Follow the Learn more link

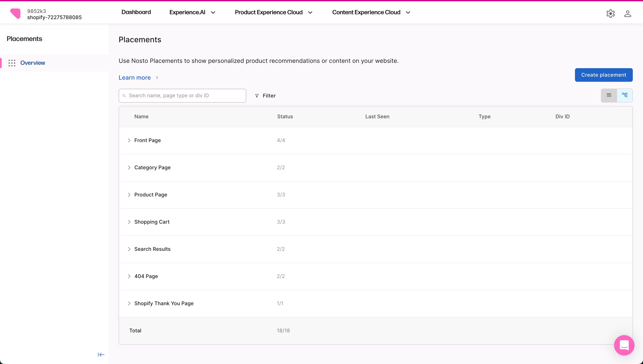point(135,78)
